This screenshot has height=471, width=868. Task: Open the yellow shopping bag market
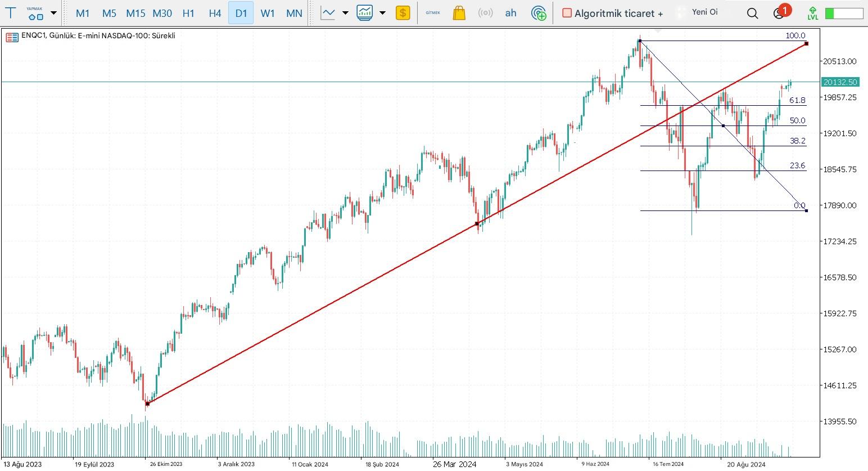[459, 12]
